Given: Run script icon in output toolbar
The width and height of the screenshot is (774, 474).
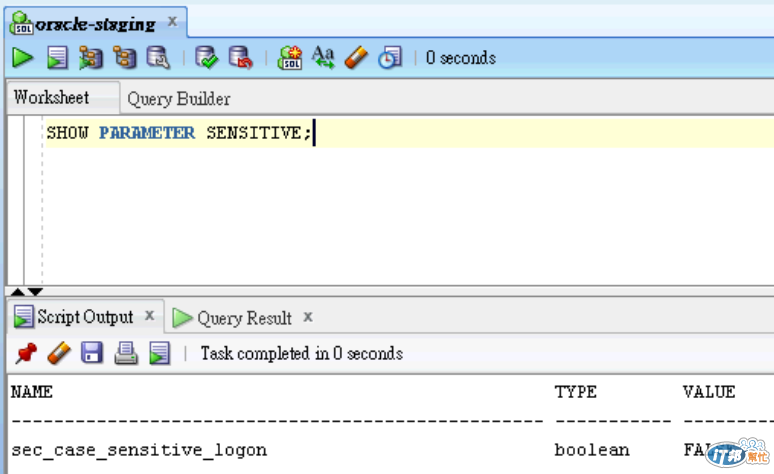Looking at the screenshot, I should (x=159, y=354).
